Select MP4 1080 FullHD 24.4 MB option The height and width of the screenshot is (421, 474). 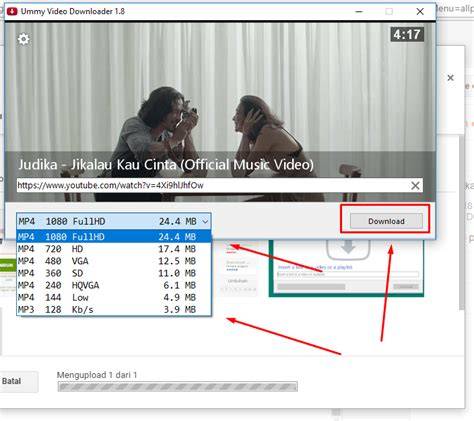click(x=114, y=237)
